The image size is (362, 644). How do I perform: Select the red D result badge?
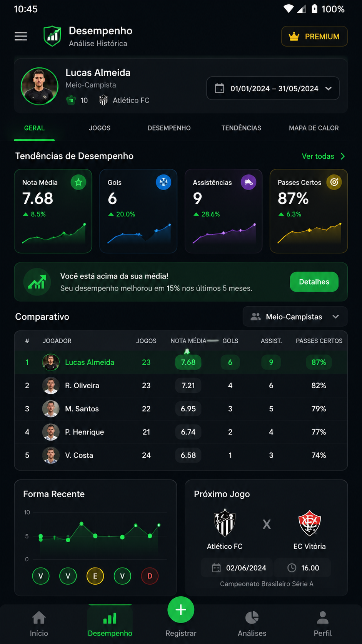(150, 576)
